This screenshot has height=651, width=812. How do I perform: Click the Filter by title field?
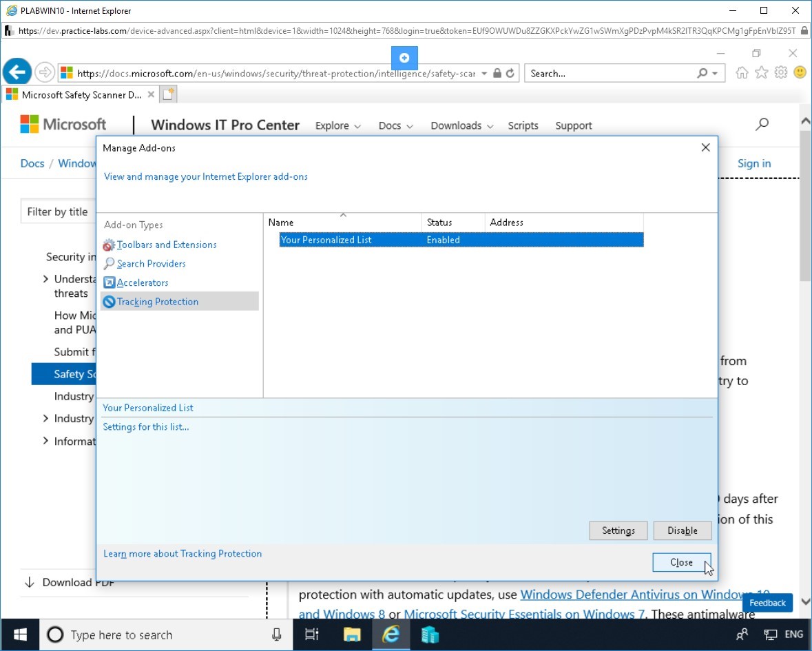point(58,211)
